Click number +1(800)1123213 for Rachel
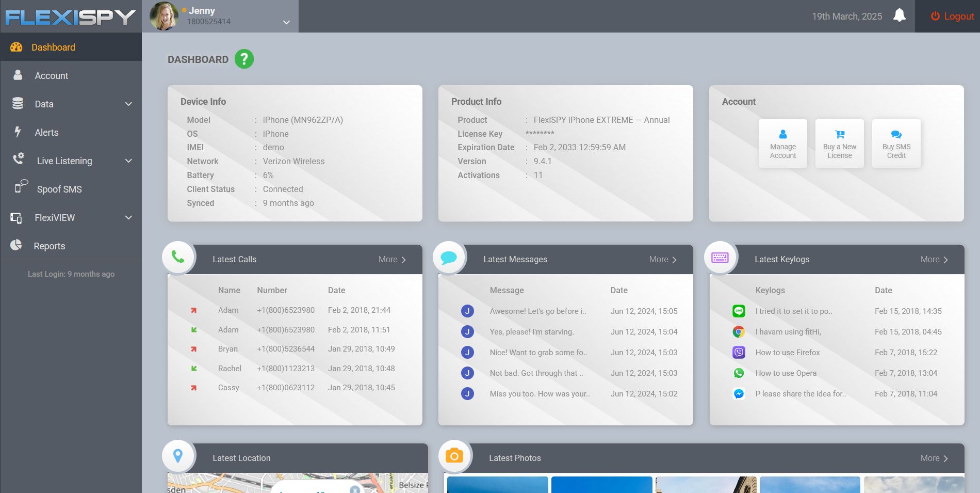 tap(286, 369)
